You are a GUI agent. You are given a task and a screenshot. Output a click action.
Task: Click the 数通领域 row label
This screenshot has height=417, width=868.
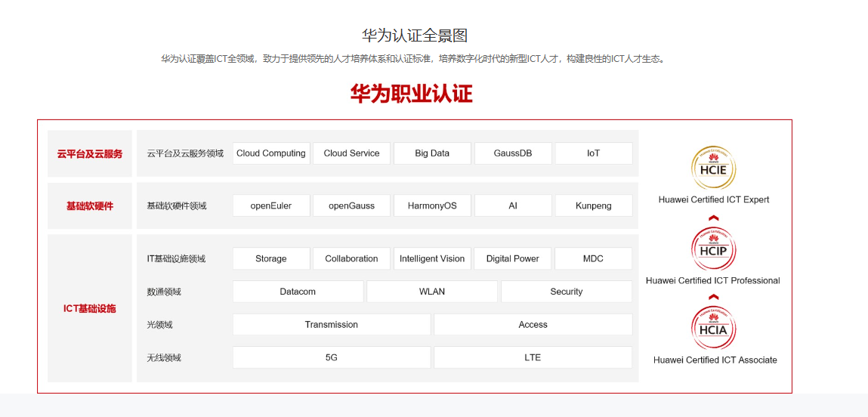[x=164, y=292]
